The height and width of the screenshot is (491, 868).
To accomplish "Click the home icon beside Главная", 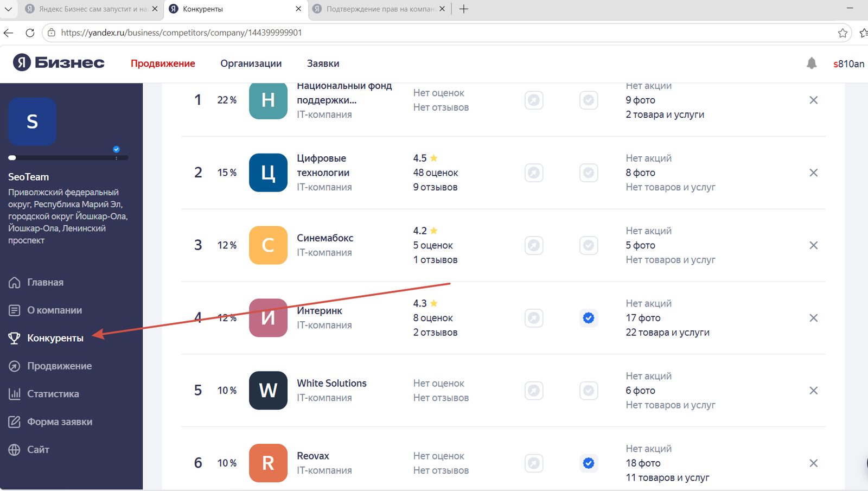I will pos(14,282).
